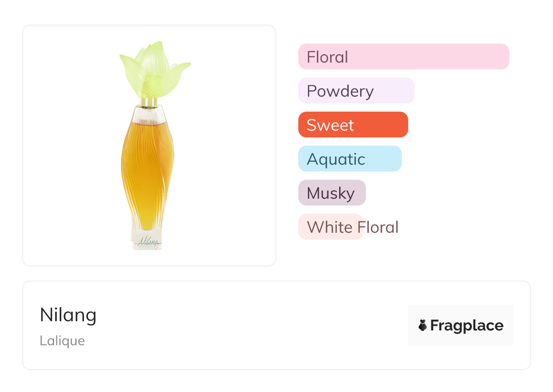Select the pink Floral accord bar
The width and height of the screenshot is (553, 392).
pyautogui.click(x=403, y=57)
